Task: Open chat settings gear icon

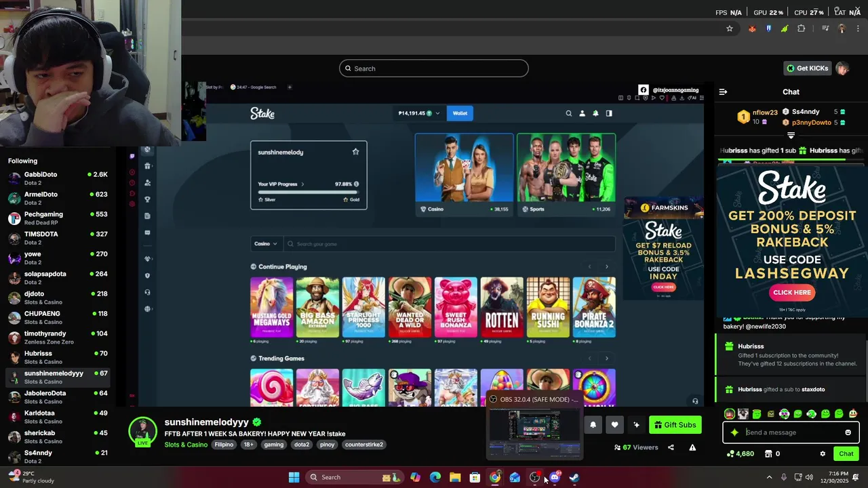Action: coord(823,454)
